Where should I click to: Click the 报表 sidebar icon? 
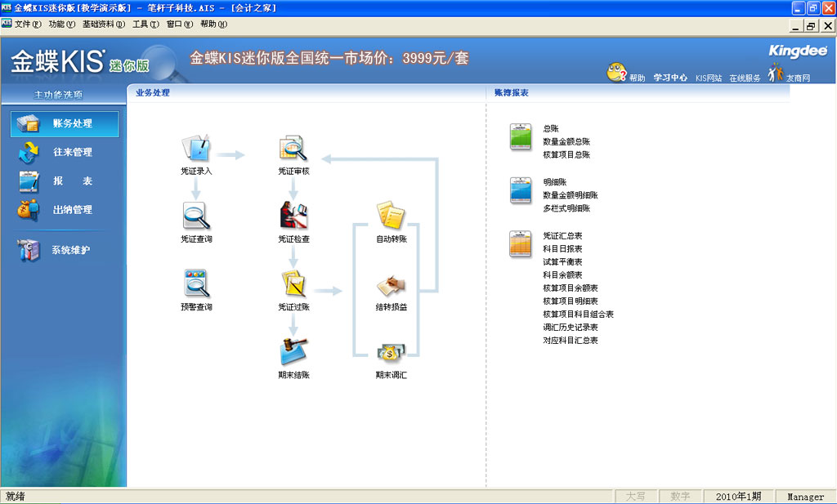(x=29, y=181)
